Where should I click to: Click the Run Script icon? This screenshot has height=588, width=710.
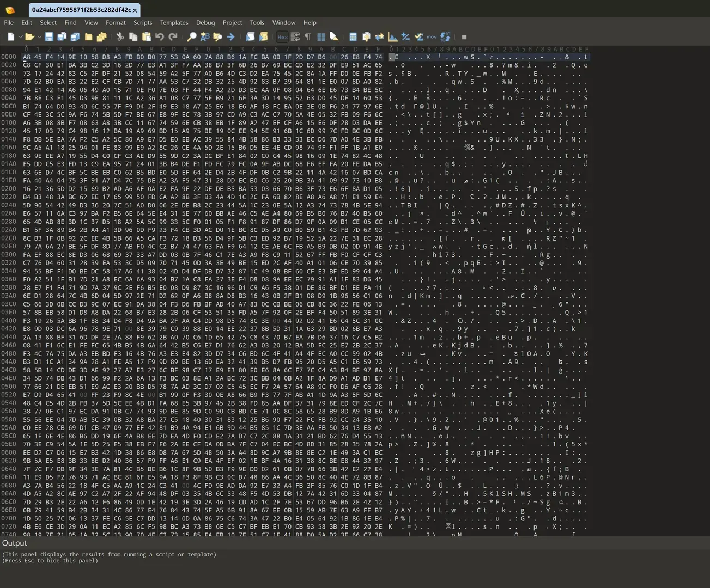tap(250, 37)
